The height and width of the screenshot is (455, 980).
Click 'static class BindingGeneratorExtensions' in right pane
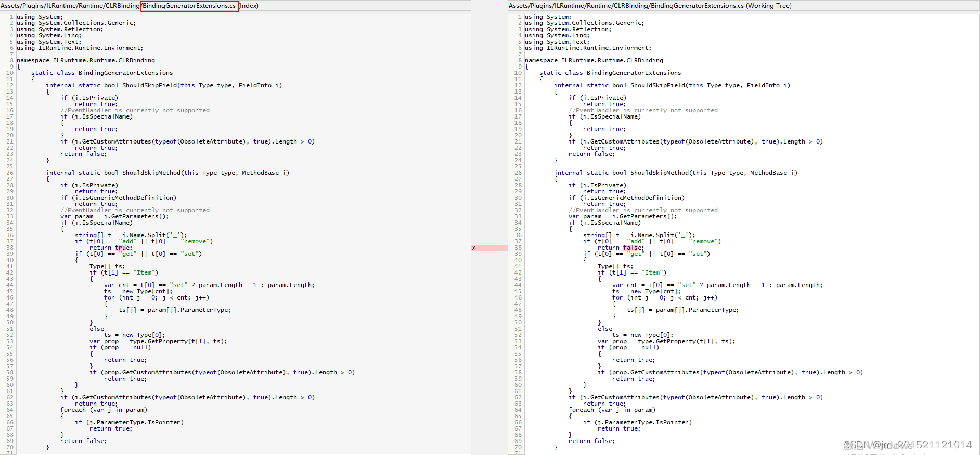coord(610,73)
